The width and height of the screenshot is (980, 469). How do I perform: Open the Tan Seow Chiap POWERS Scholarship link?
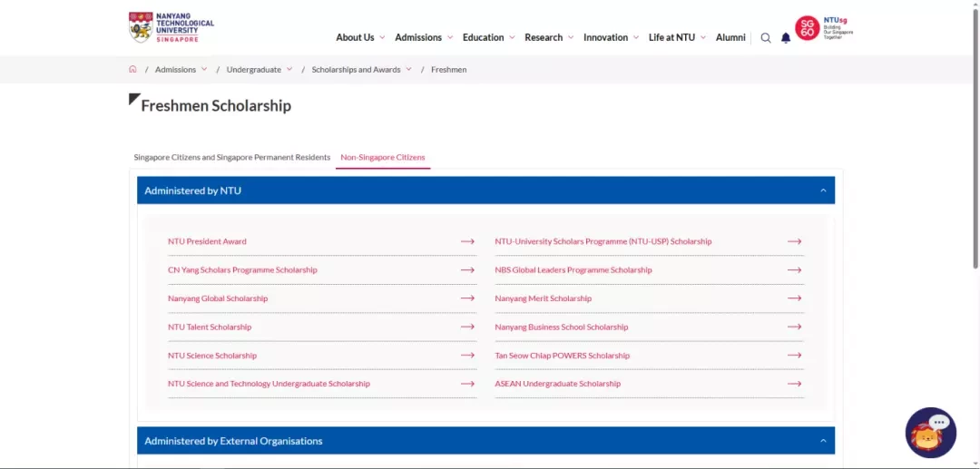562,356
